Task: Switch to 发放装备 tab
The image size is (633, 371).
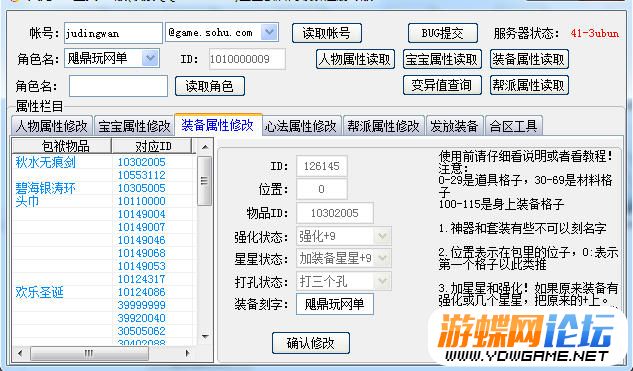Action: click(x=455, y=126)
